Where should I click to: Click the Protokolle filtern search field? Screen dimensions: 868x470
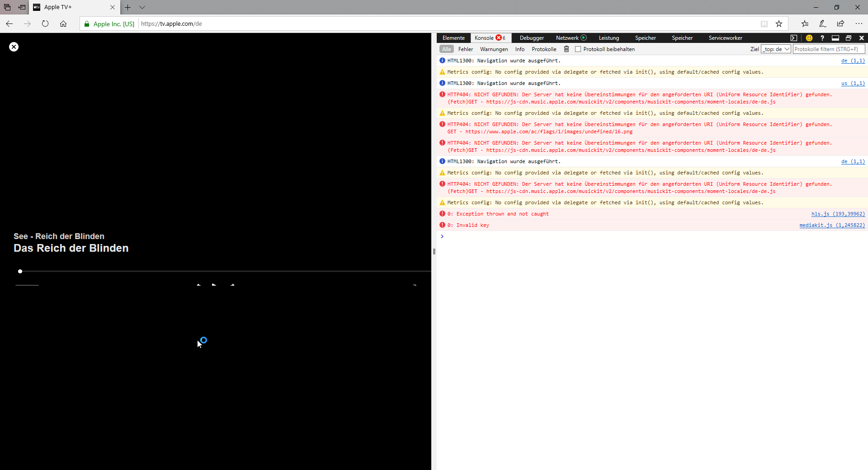tap(829, 49)
